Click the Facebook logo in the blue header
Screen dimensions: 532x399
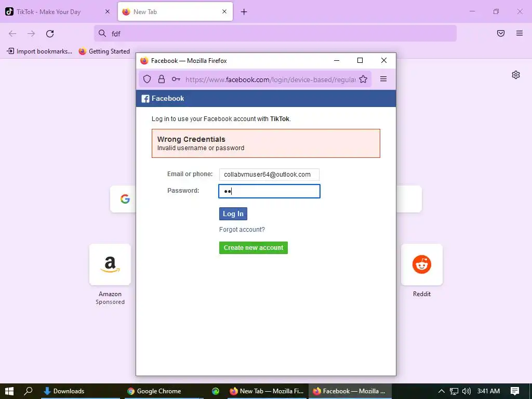[145, 99]
